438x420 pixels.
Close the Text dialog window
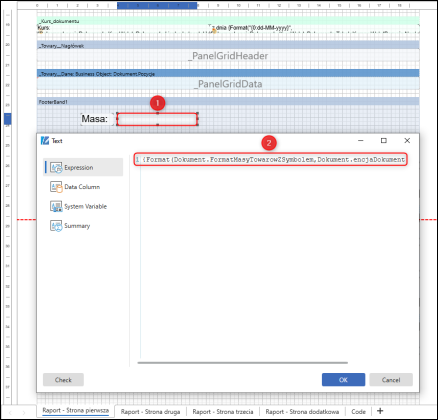(x=407, y=141)
